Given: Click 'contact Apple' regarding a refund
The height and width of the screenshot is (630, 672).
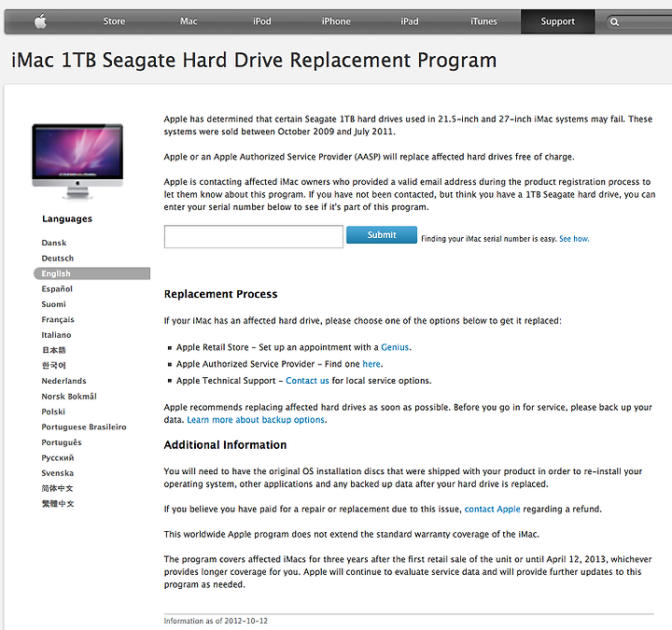Looking at the screenshot, I should [x=493, y=509].
